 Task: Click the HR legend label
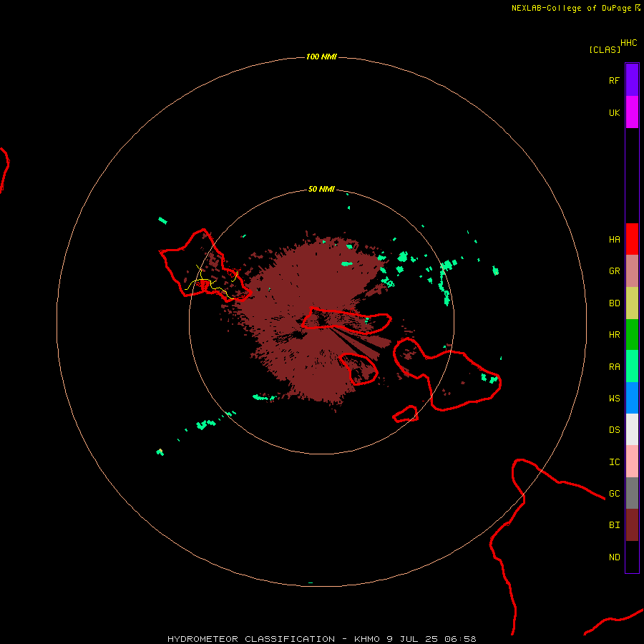[614, 335]
